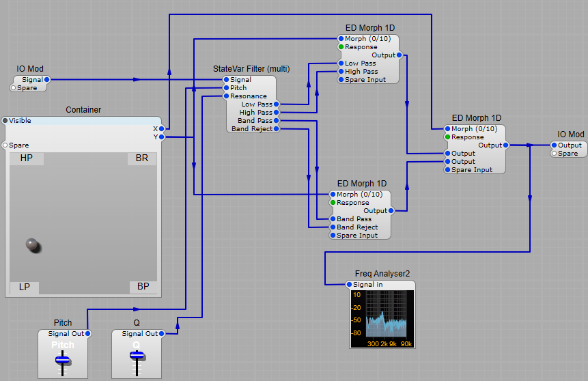Click the Pitch slider handle
Screen dimensions: 588x381
coord(63,358)
